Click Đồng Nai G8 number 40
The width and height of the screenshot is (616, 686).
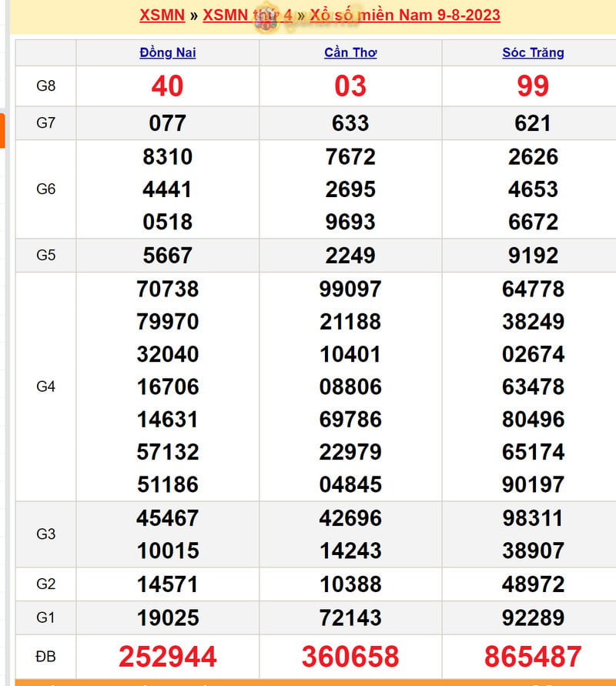coord(168,86)
